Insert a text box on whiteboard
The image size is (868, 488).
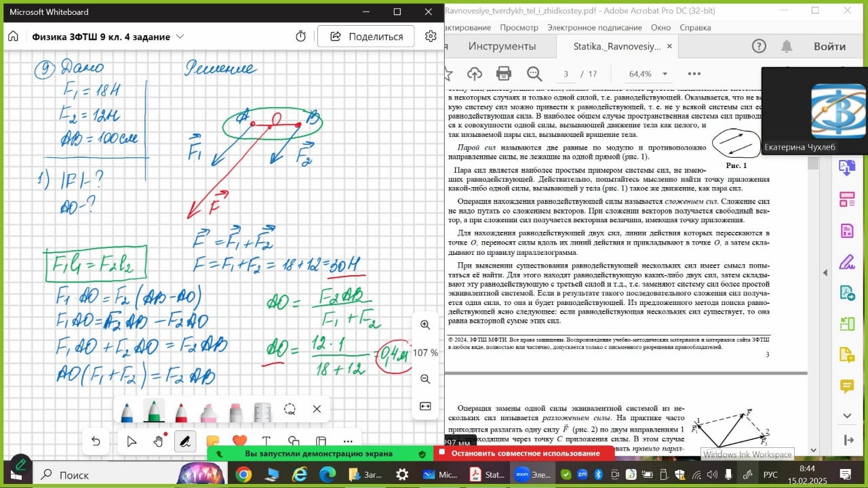click(267, 441)
